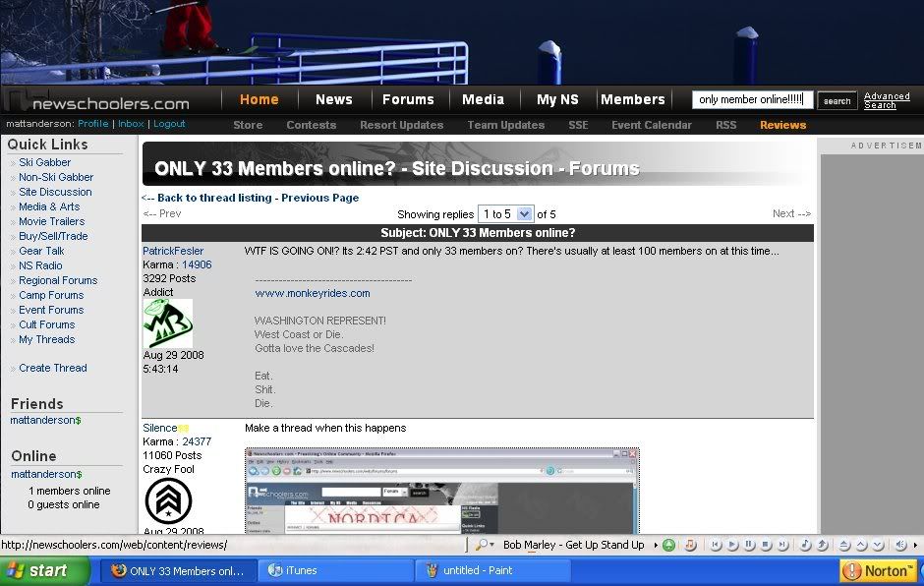
Task: Open the Forums menu in the navigation bar
Action: [x=408, y=99]
